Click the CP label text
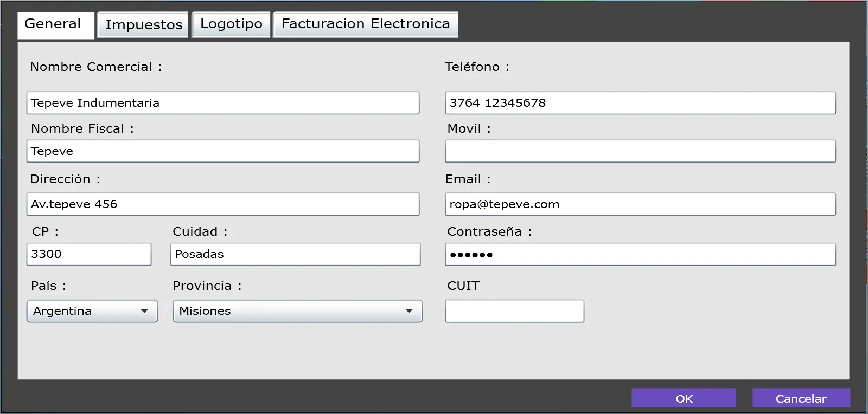This screenshot has width=868, height=414. coord(45,231)
